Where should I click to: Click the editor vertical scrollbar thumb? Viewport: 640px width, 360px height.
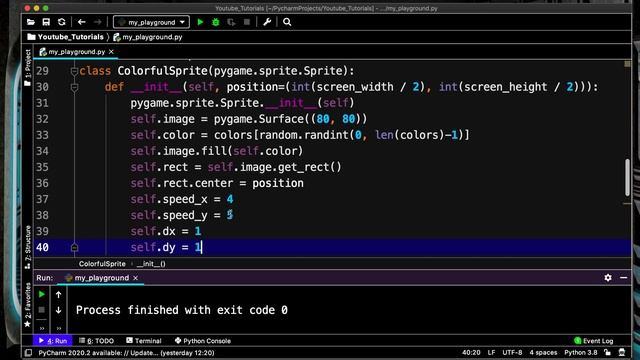click(627, 178)
